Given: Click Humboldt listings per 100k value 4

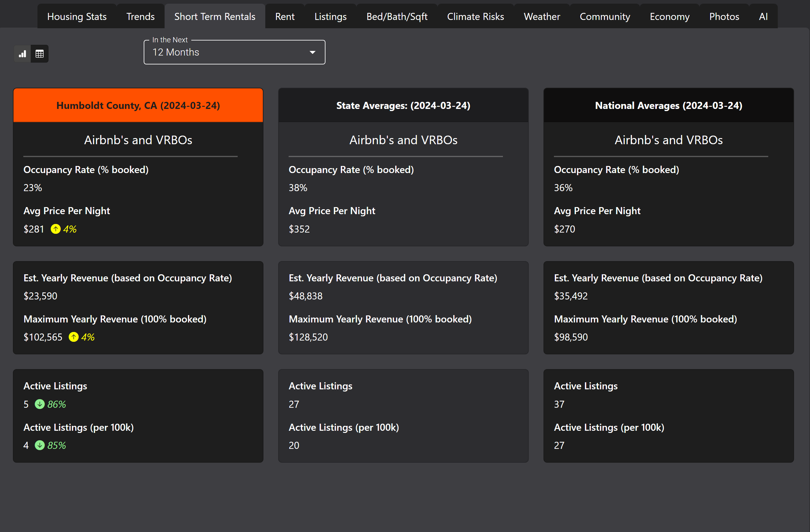Looking at the screenshot, I should pyautogui.click(x=26, y=445).
